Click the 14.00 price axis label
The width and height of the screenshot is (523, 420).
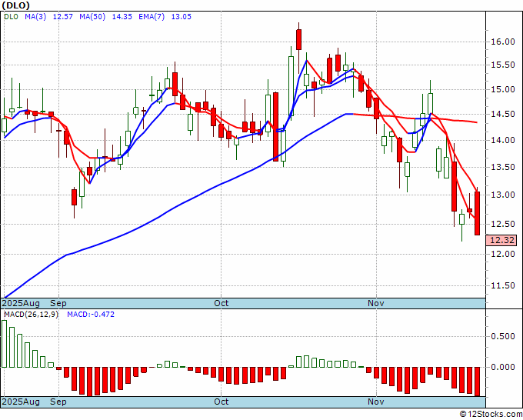coord(503,140)
